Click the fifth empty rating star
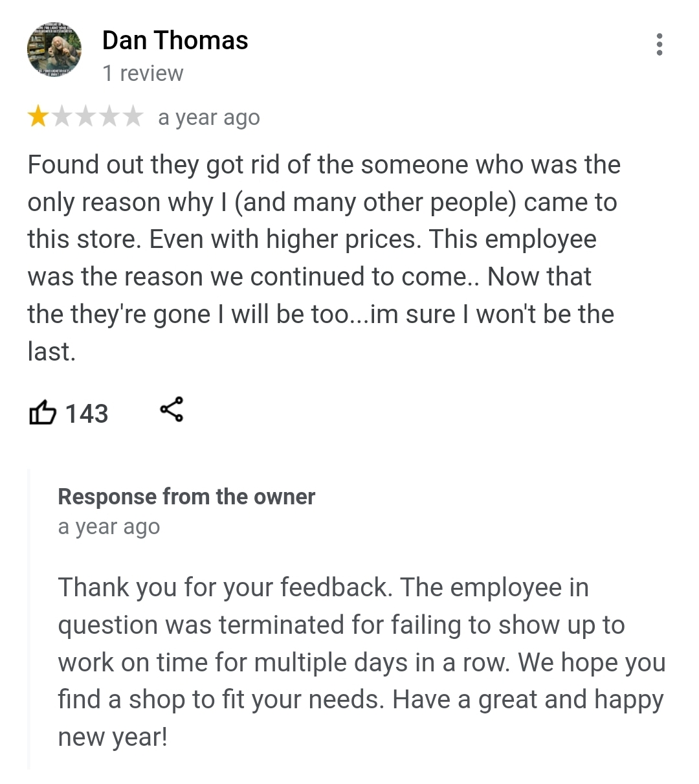This screenshot has width=699, height=784. tap(132, 117)
